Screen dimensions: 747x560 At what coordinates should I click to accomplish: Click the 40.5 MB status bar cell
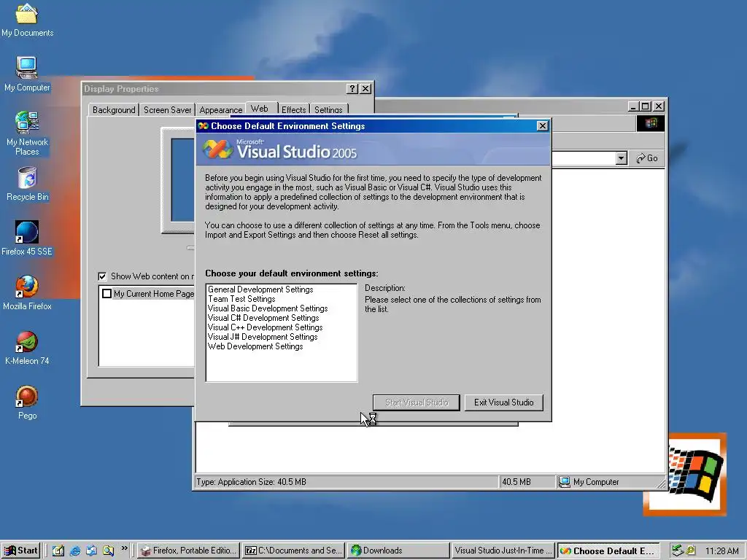pyautogui.click(x=527, y=482)
